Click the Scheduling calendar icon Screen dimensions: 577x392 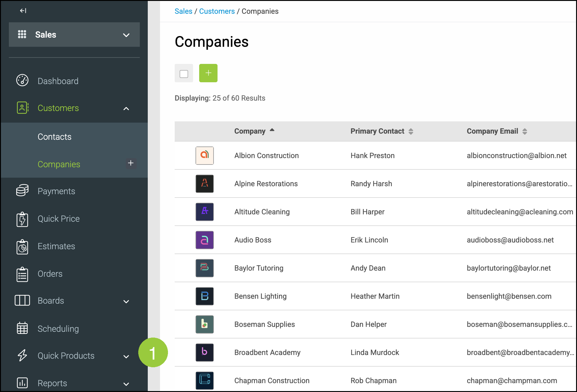click(x=22, y=328)
